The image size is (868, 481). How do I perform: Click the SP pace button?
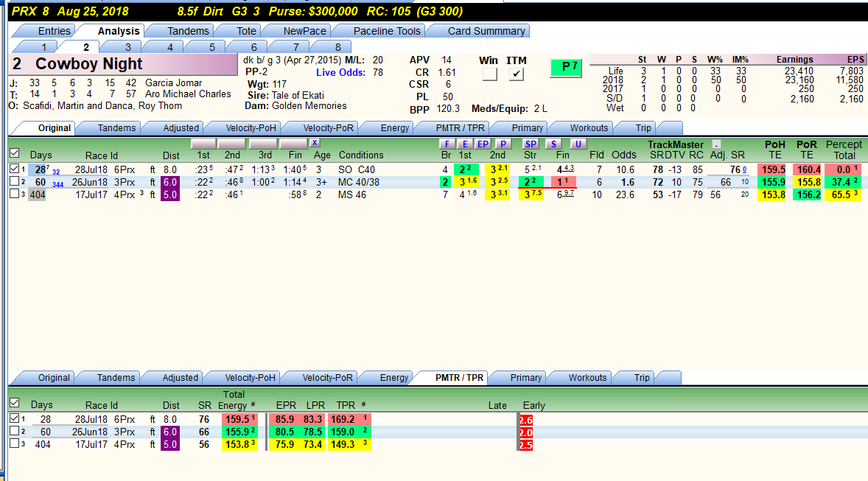click(x=531, y=144)
